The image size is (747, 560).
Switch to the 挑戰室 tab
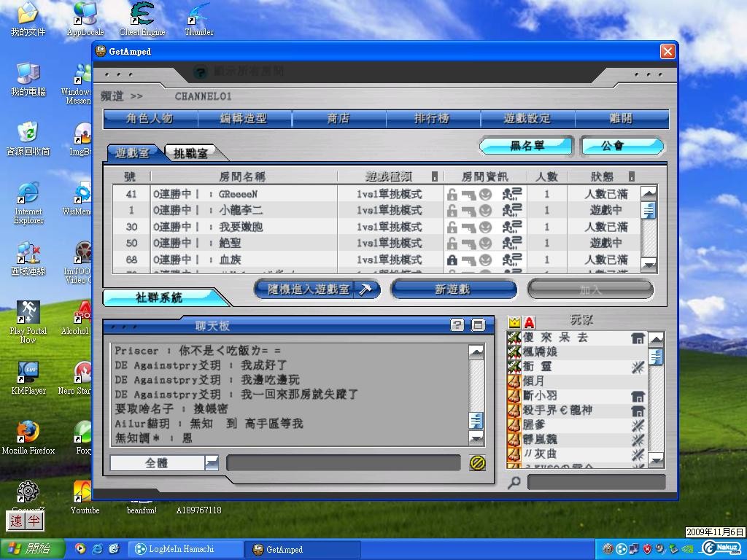pyautogui.click(x=191, y=153)
